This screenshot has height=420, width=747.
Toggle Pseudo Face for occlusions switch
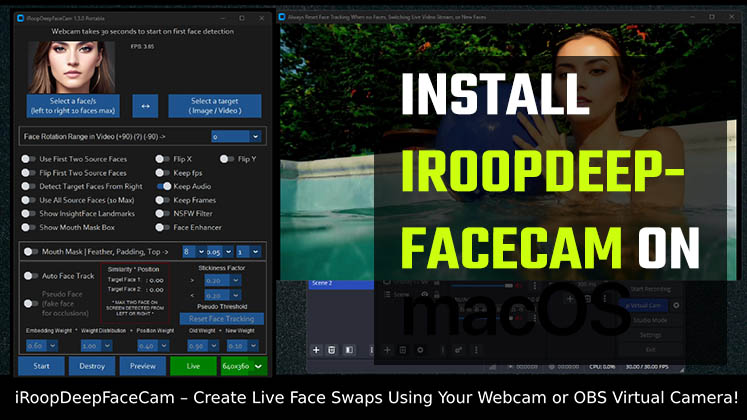coord(31,303)
